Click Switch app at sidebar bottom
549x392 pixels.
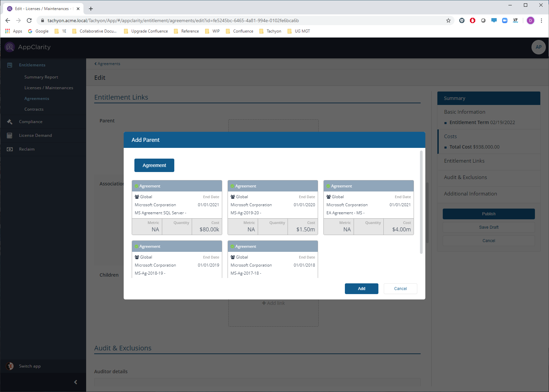pyautogui.click(x=30, y=366)
